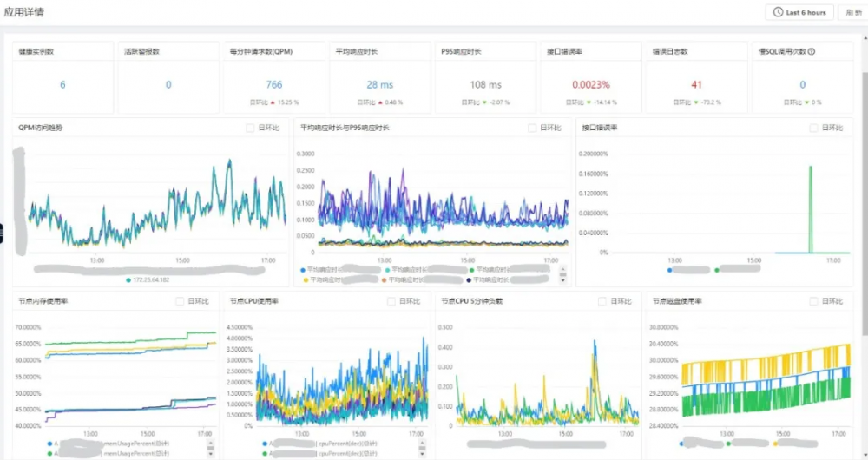The height and width of the screenshot is (460, 868).
Task: Enable 日环比 checkbox in 节点磁盘使用率 panel
Action: point(814,301)
